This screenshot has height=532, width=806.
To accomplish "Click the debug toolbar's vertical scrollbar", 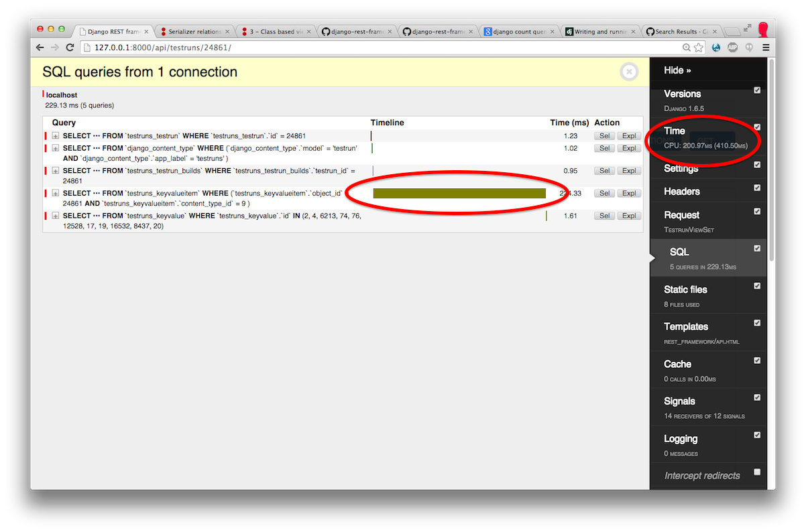I will (771, 161).
